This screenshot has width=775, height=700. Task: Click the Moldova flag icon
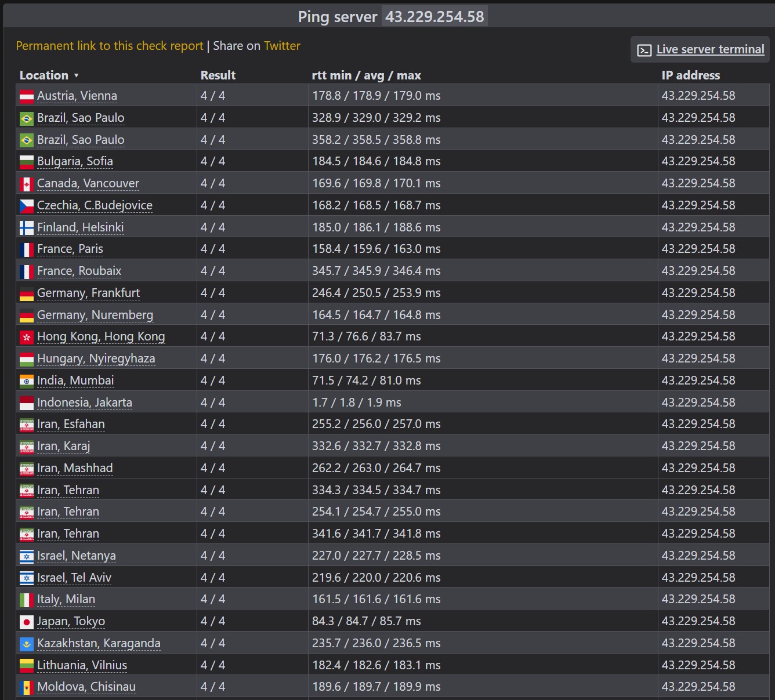[x=27, y=687]
